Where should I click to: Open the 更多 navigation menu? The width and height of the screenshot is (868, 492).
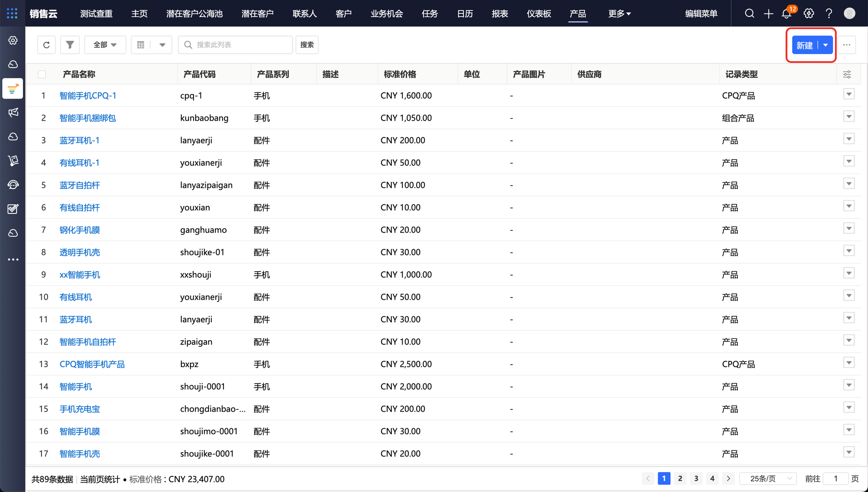[619, 13]
